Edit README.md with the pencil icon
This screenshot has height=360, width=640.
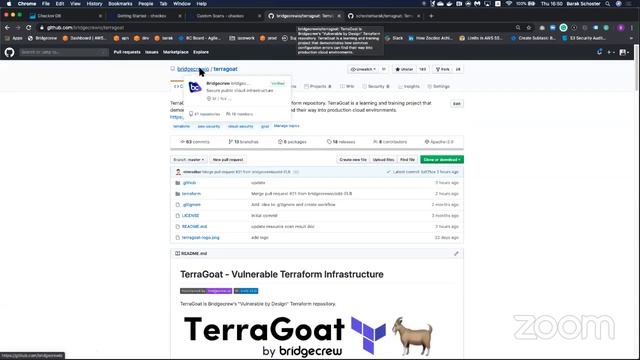coord(456,253)
